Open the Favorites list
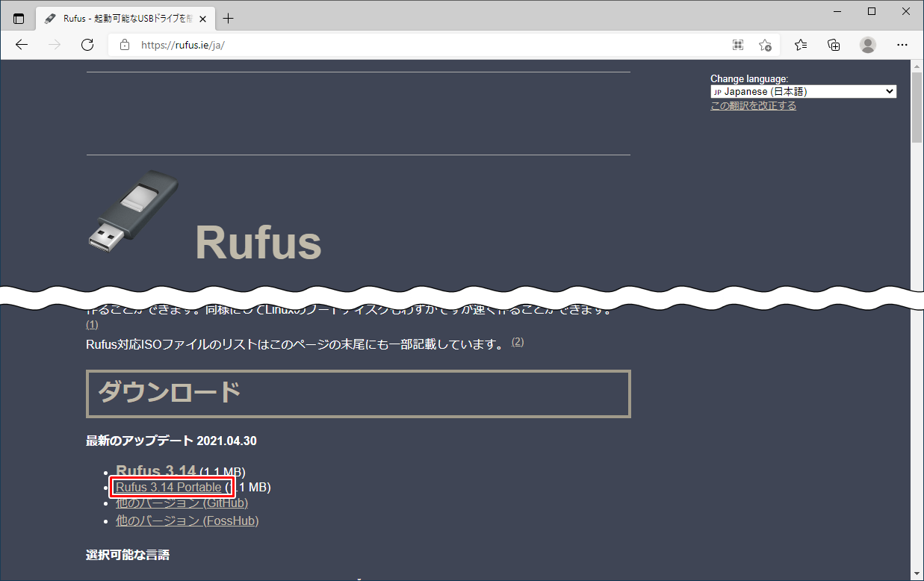The image size is (924, 581). click(801, 45)
